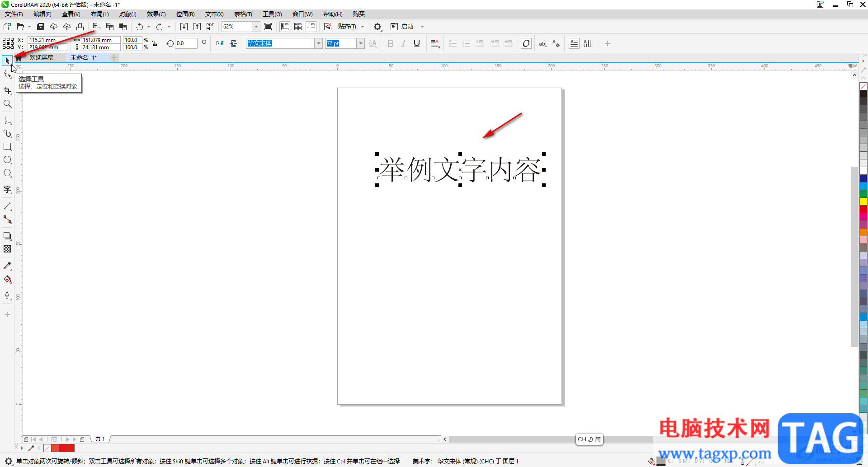Click the rotation angle field
868x467 pixels.
click(x=186, y=43)
